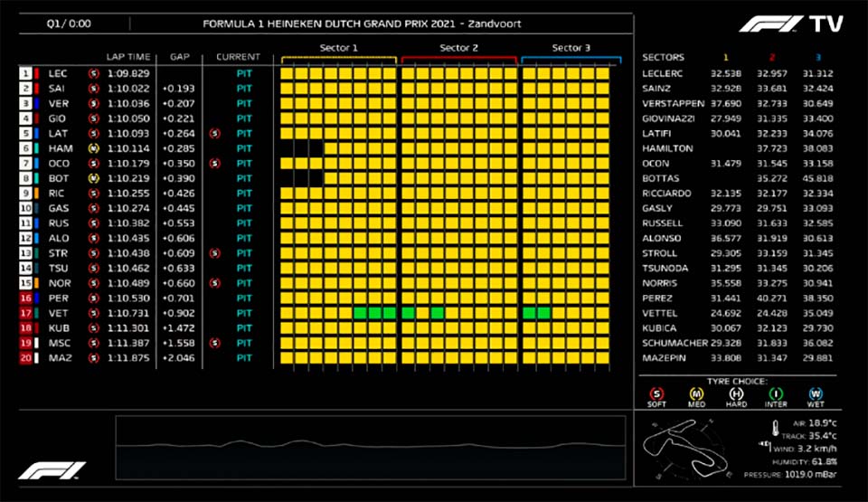Select the WET tyre icon in Tyre Choice
The width and height of the screenshot is (868, 502).
point(816,394)
